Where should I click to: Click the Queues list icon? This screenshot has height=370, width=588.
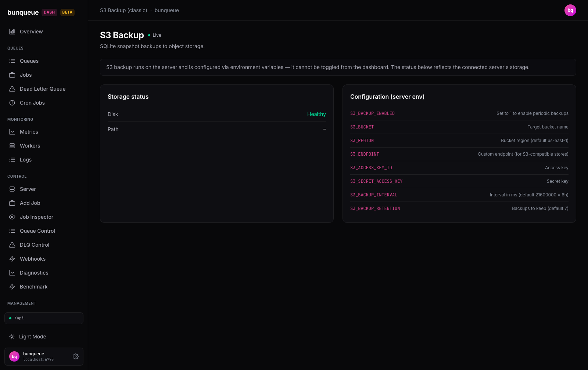12,61
